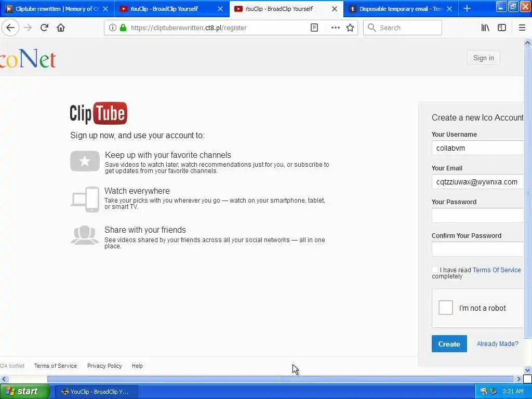This screenshot has height=399, width=532.
Task: Click the blue Create button
Action: (449, 344)
